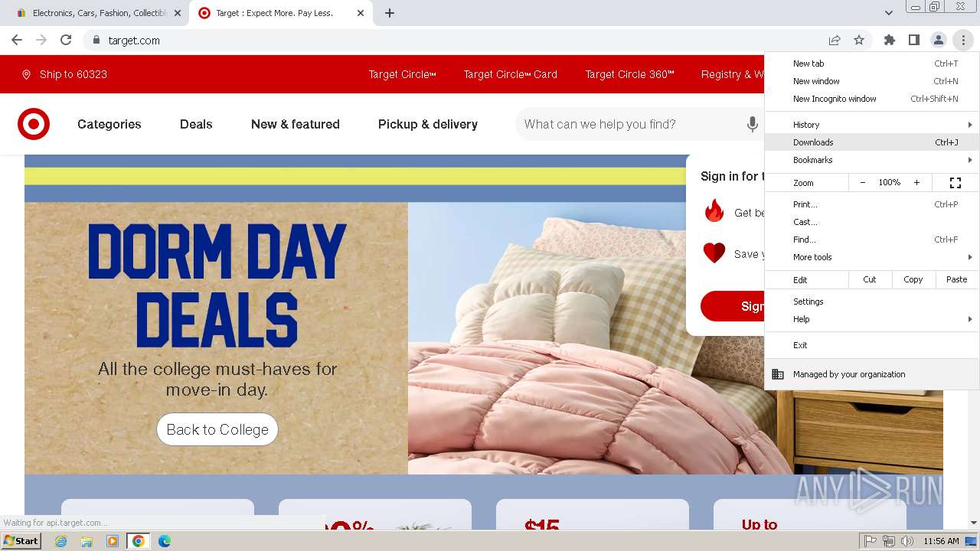Toggle fullscreen mode in Zoom row

[955, 183]
